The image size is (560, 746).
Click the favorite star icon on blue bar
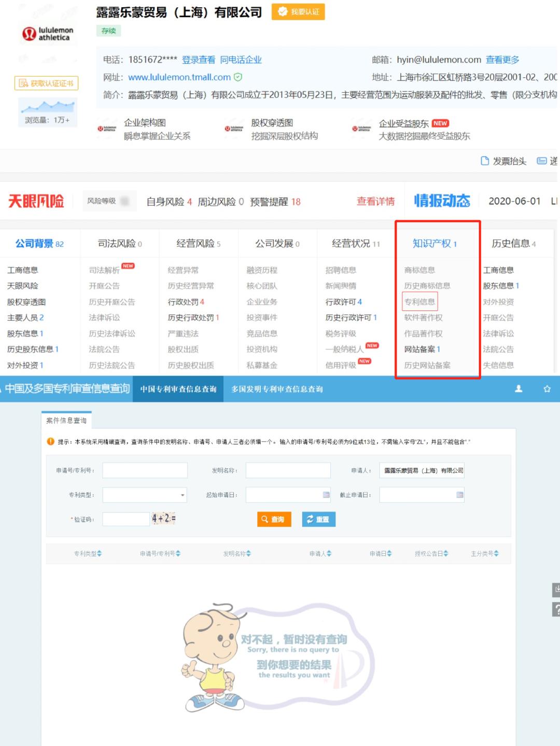pyautogui.click(x=547, y=389)
